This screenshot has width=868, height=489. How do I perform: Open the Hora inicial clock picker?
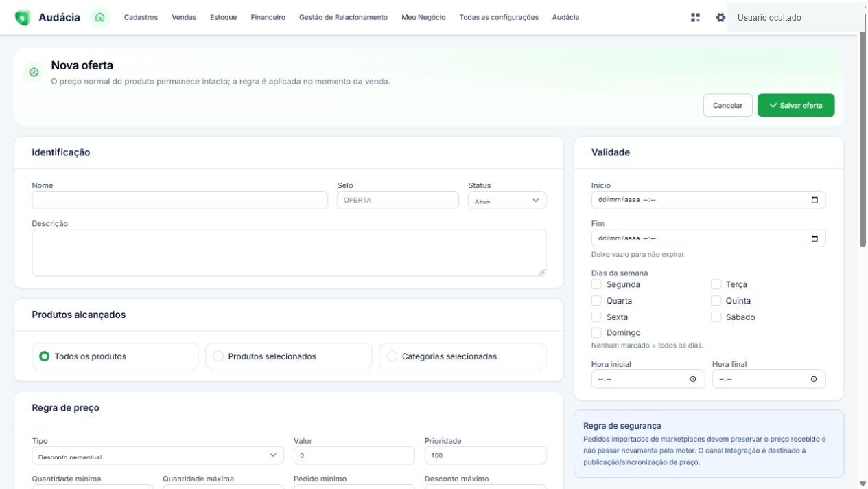click(x=693, y=379)
